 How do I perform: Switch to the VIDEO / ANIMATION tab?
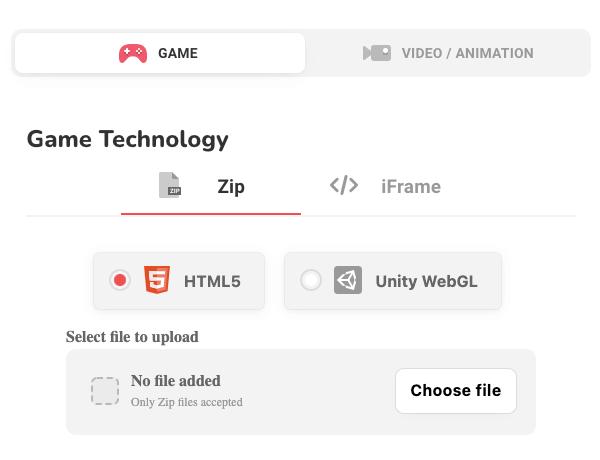coord(448,53)
